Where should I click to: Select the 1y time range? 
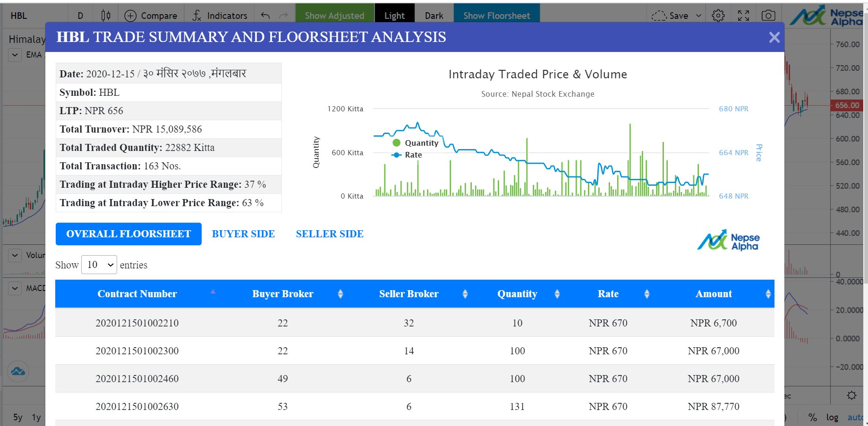pos(36,417)
